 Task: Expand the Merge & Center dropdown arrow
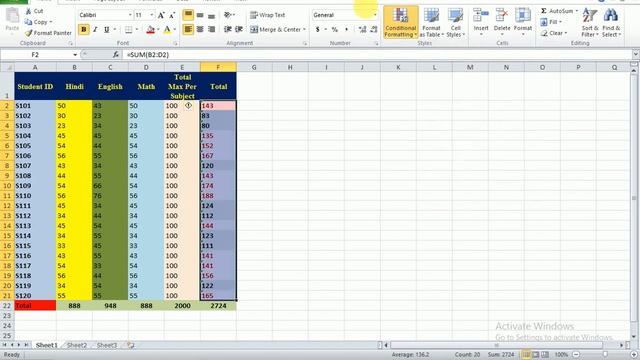[304, 29]
